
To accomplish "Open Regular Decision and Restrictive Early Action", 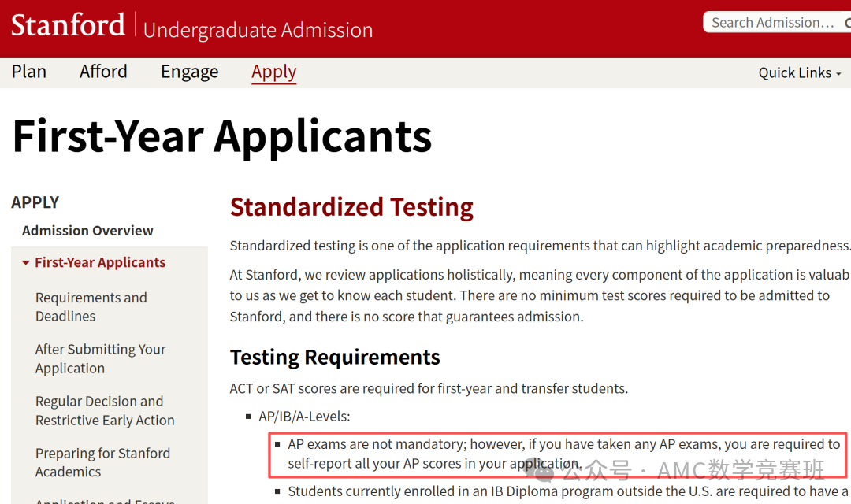I will [x=105, y=410].
